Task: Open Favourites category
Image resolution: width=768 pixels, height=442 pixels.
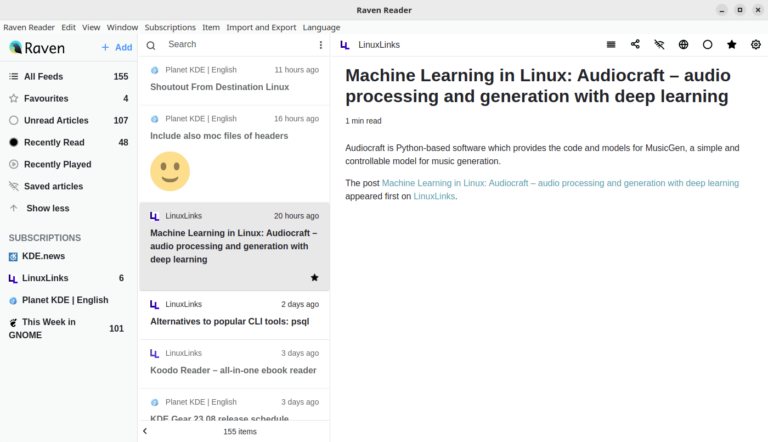Action: pyautogui.click(x=69, y=98)
